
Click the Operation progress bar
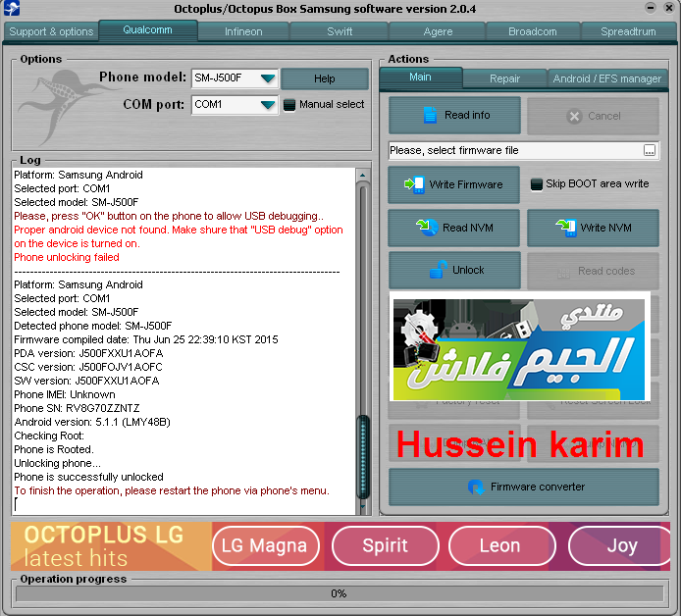[x=340, y=593]
